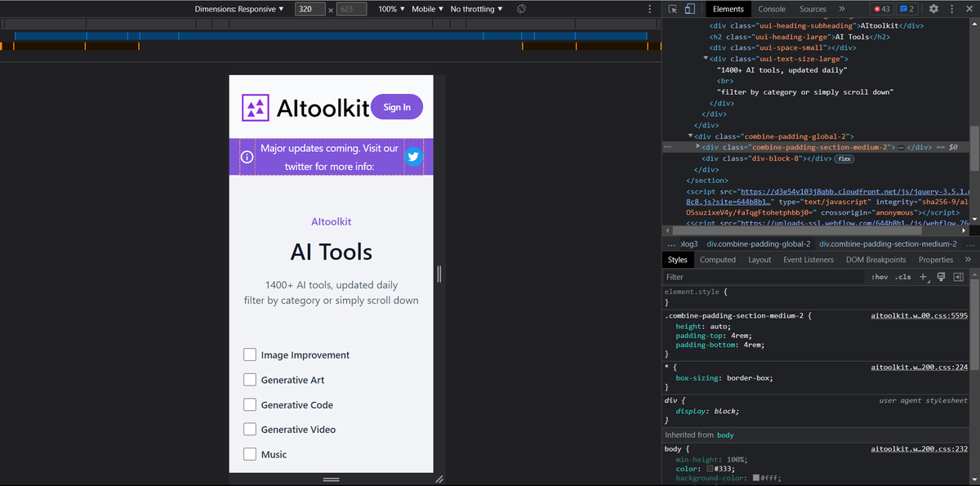The width and height of the screenshot is (980, 486).
Task: Open the aitoolkit css:232 source link
Action: tap(919, 449)
